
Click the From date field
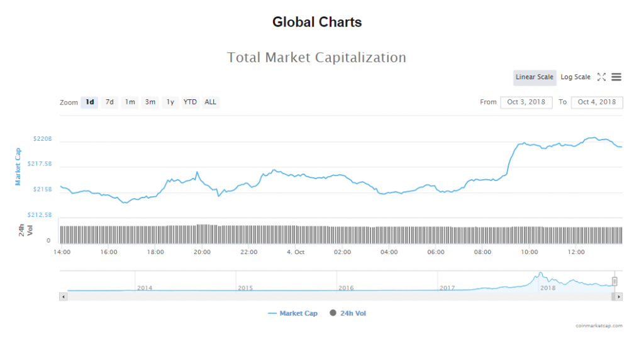(x=526, y=102)
